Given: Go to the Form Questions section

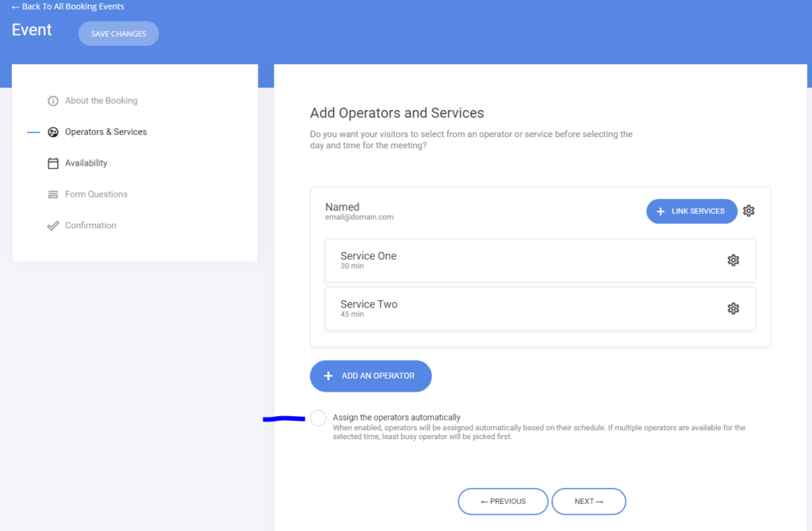Looking at the screenshot, I should coord(96,194).
